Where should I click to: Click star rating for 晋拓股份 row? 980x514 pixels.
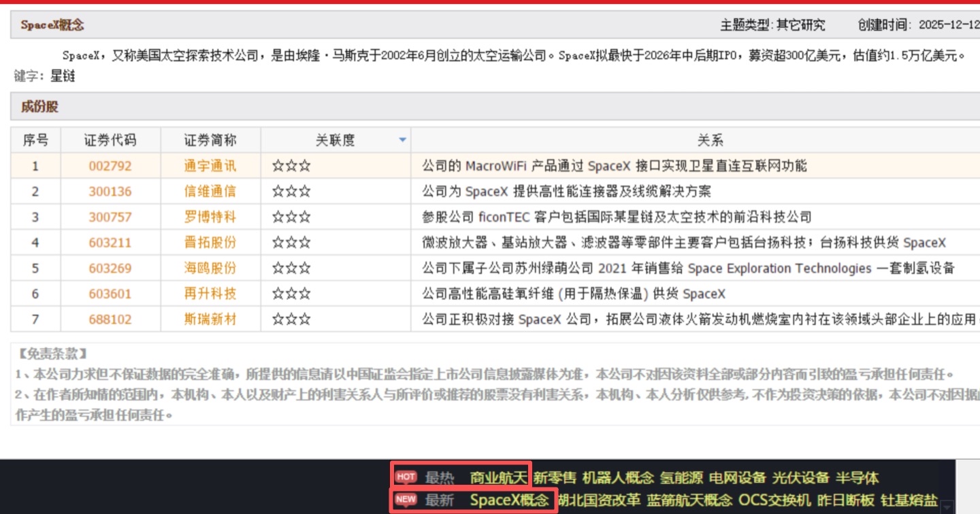pyautogui.click(x=291, y=243)
